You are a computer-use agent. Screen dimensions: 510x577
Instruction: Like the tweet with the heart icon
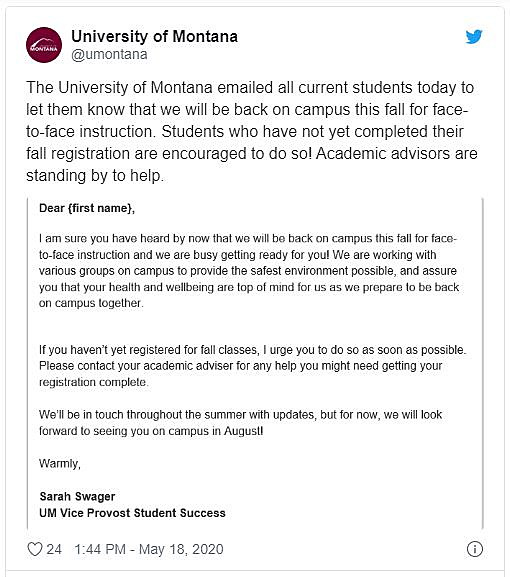[x=35, y=549]
